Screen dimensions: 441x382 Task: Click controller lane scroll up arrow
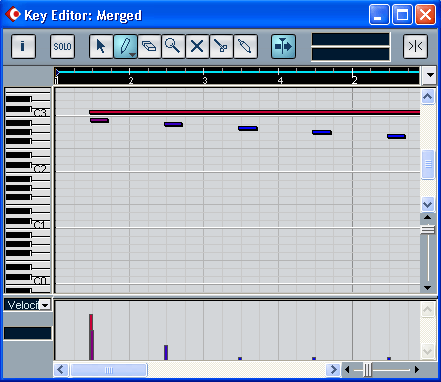(x=428, y=310)
